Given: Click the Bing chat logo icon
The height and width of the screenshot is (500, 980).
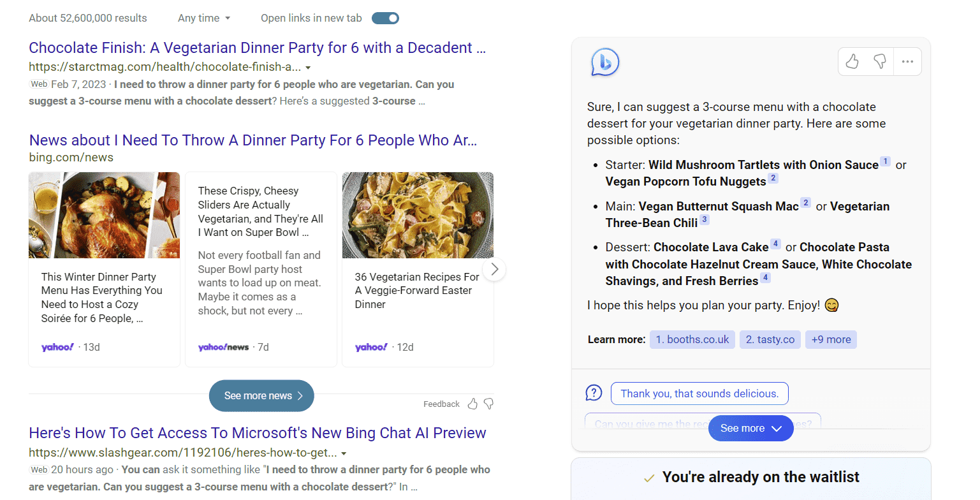Looking at the screenshot, I should 604,62.
